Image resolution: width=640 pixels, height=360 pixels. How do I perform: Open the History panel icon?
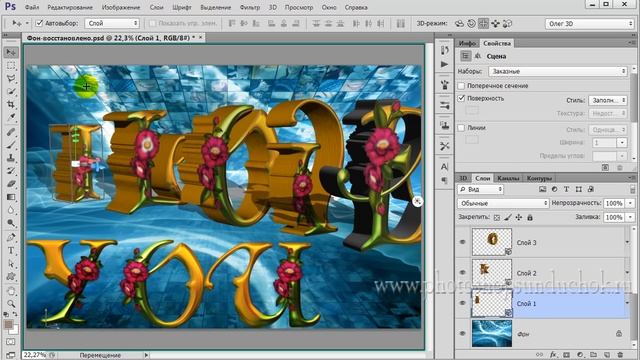click(x=444, y=50)
